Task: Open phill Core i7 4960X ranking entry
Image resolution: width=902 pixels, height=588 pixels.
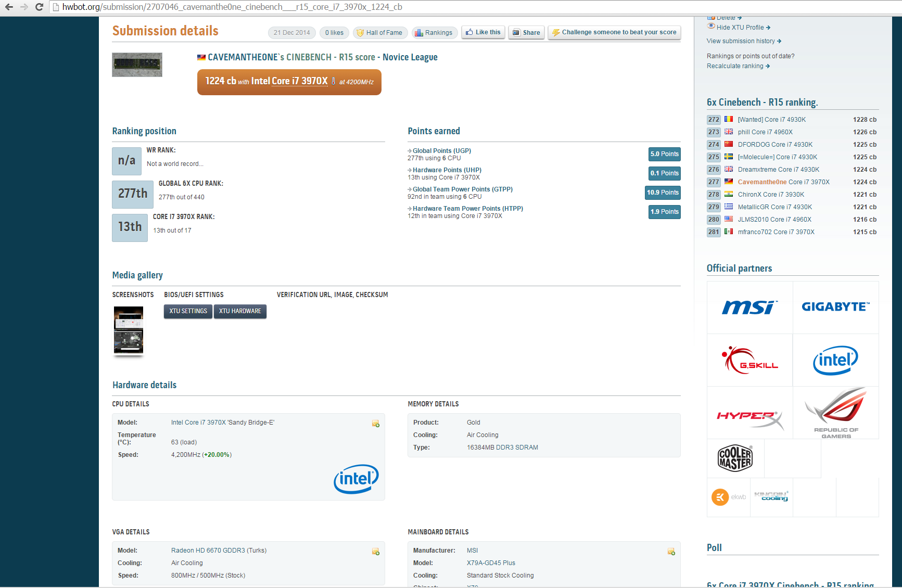Action: click(765, 132)
